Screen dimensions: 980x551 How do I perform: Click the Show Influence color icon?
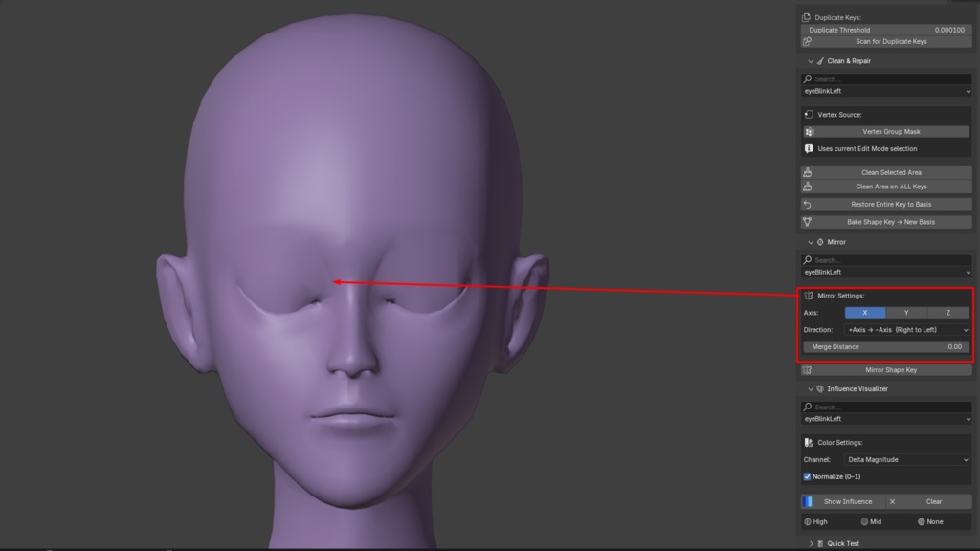(x=808, y=501)
